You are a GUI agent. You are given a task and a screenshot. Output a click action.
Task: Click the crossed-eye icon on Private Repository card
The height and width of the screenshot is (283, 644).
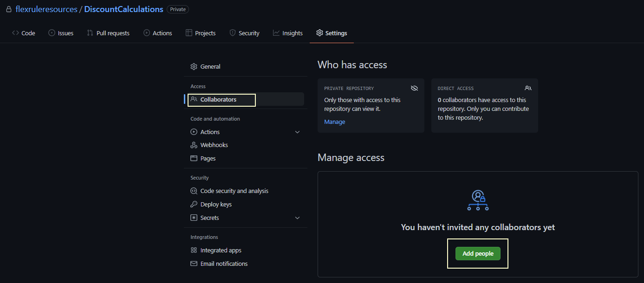tap(414, 88)
